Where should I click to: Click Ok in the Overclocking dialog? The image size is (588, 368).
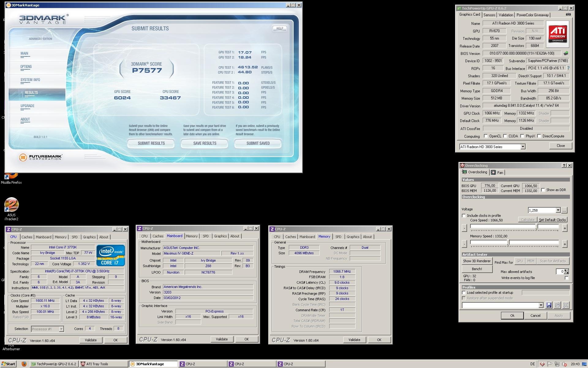point(512,316)
